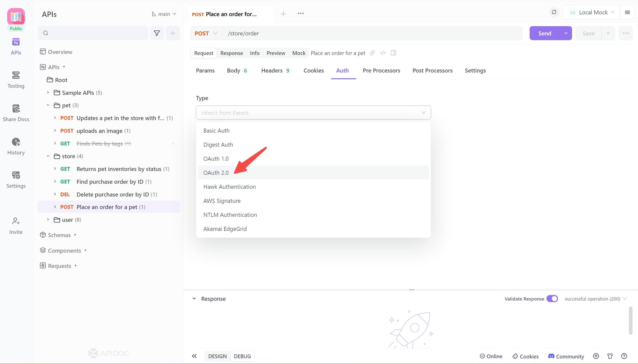Click the API search field
Viewport: 638px width, 364px height.
click(93, 33)
